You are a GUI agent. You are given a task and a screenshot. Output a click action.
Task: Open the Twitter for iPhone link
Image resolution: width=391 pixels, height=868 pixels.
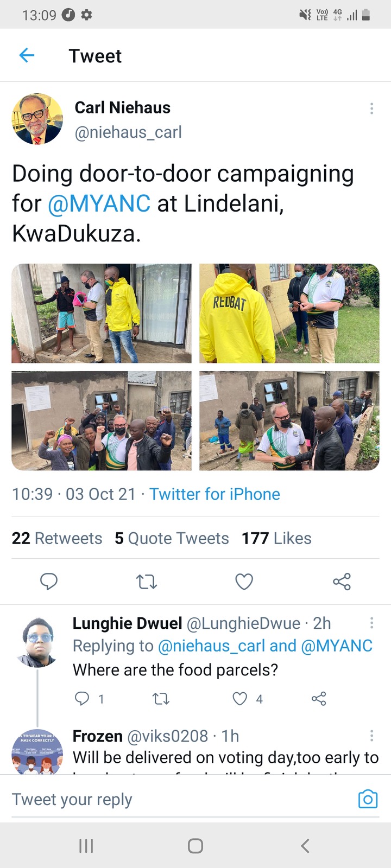pyautogui.click(x=215, y=494)
